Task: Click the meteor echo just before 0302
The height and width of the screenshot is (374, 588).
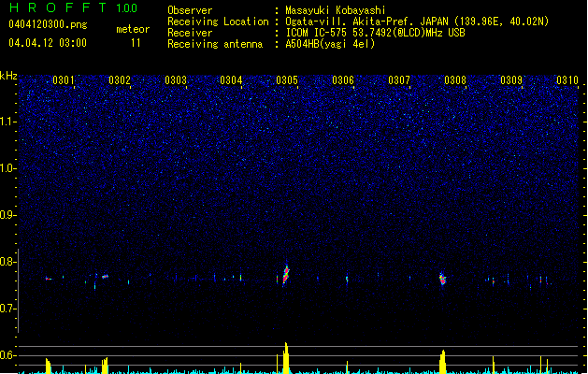Action: coord(105,277)
